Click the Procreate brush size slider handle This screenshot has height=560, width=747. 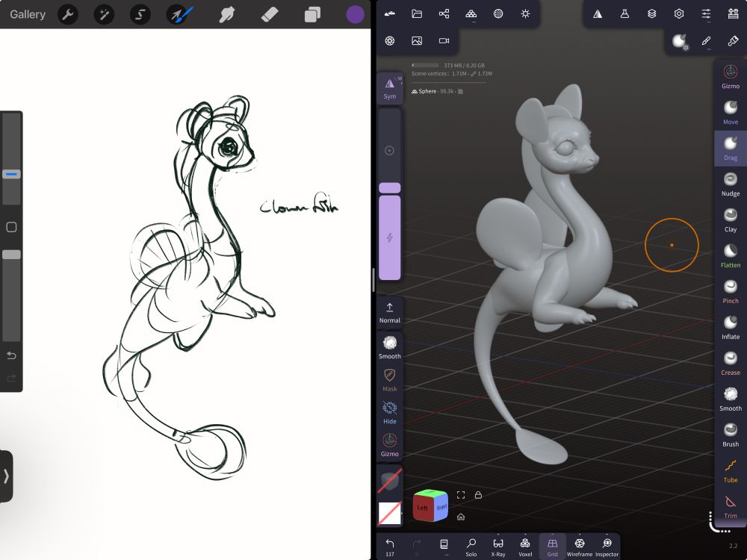[x=11, y=174]
